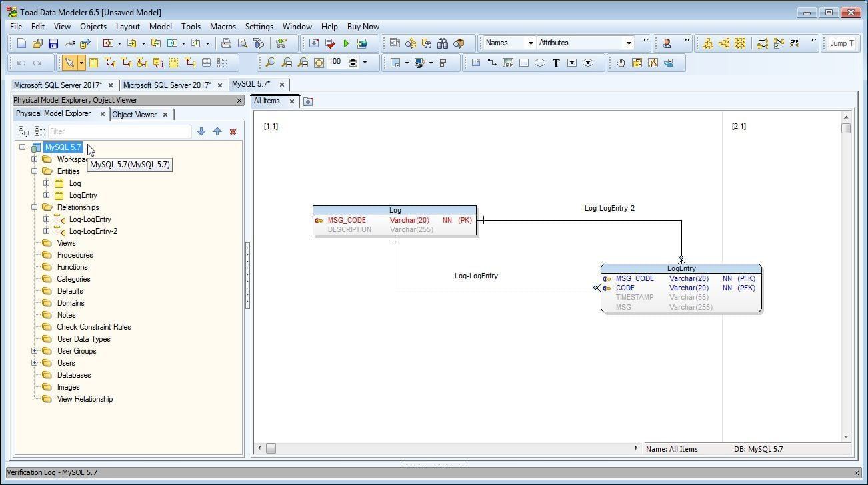868x485 pixels.
Task: Select the Image stamp tool
Action: coord(508,63)
